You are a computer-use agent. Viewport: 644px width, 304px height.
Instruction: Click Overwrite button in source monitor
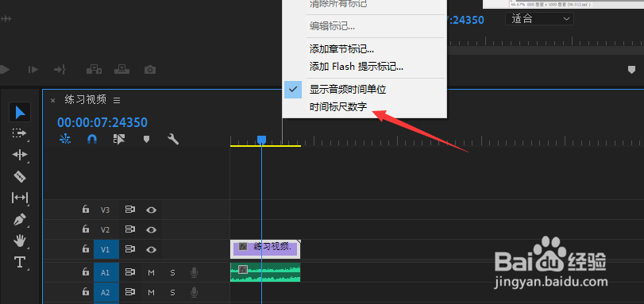pos(122,69)
